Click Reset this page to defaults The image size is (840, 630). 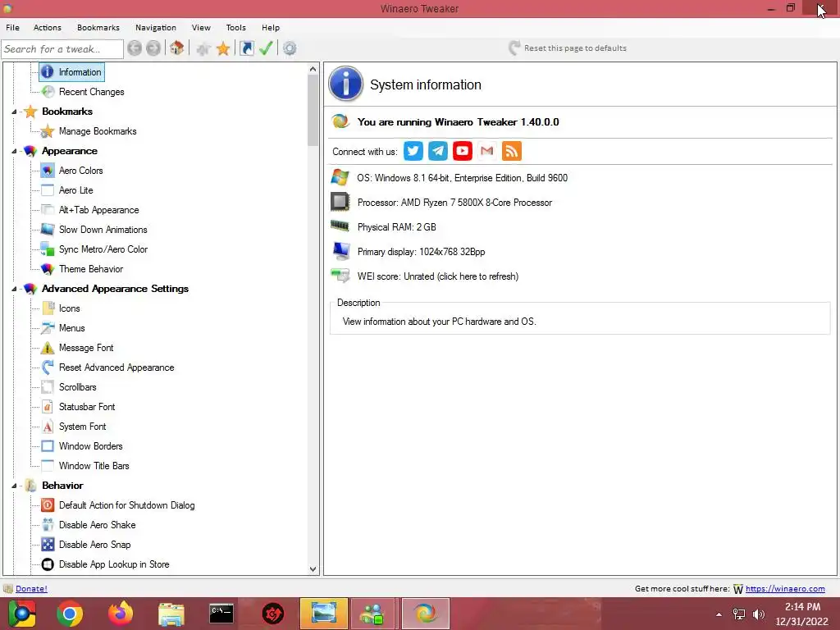pos(568,48)
